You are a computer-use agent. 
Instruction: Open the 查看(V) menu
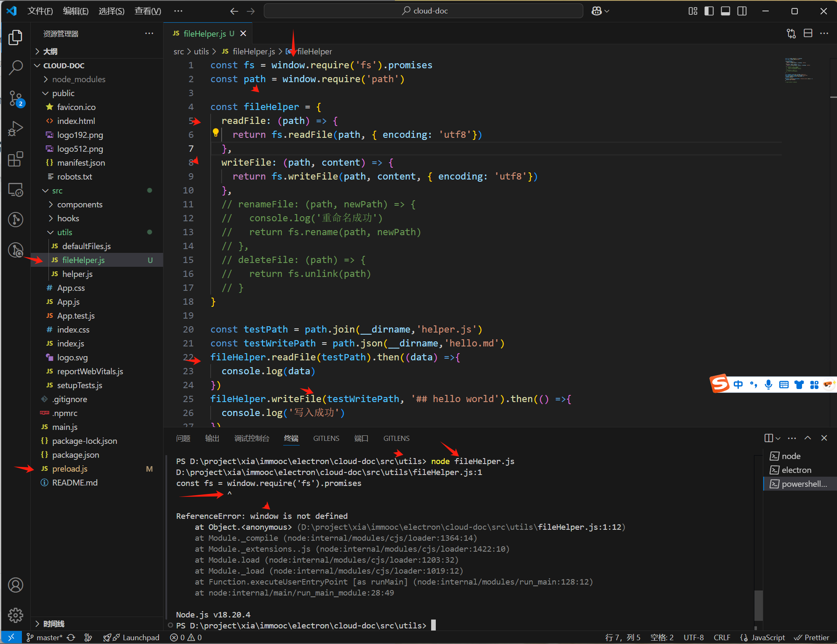(148, 11)
